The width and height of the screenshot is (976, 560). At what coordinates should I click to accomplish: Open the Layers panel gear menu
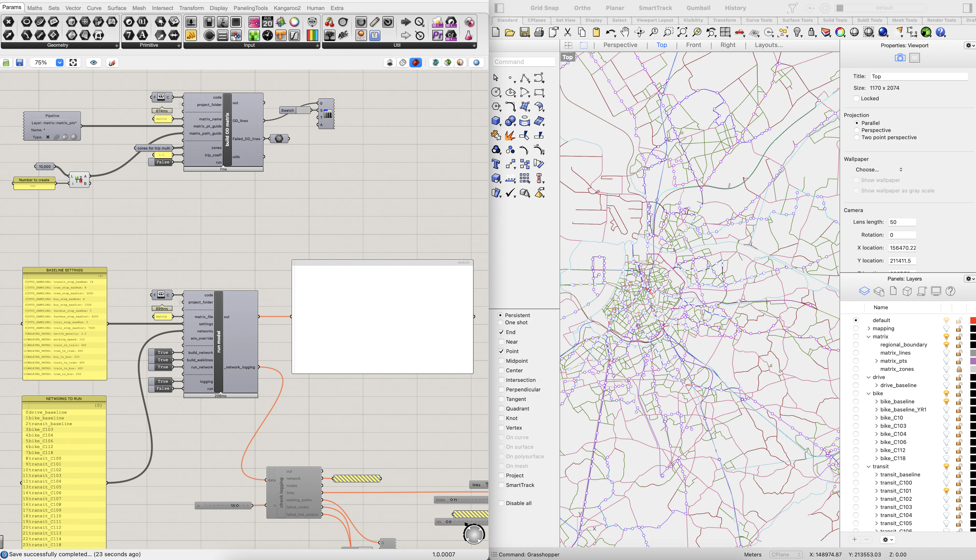tap(969, 278)
